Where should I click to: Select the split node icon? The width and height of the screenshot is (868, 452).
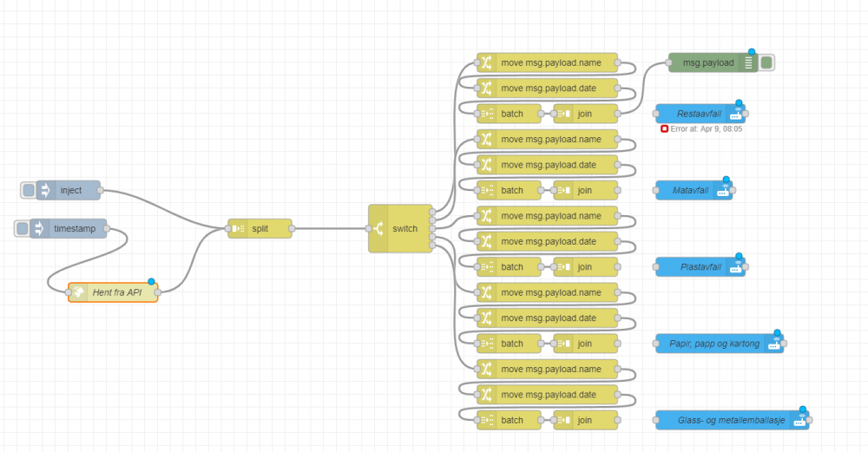[x=239, y=229]
